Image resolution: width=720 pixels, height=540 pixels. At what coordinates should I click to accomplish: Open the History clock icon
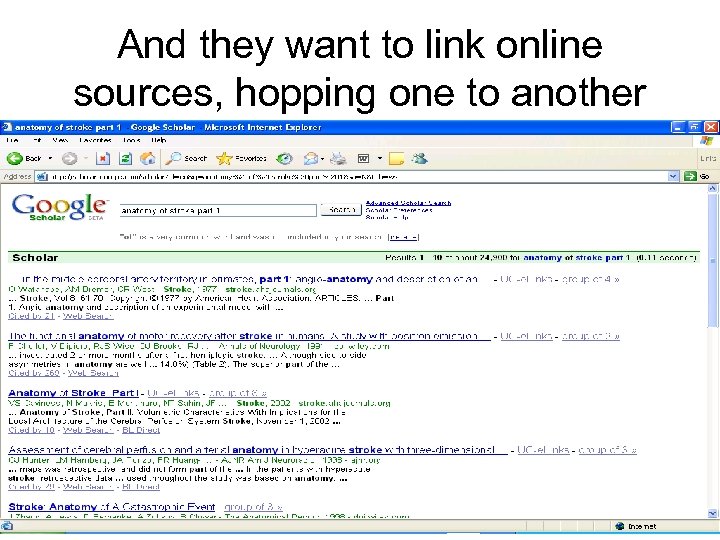284,159
